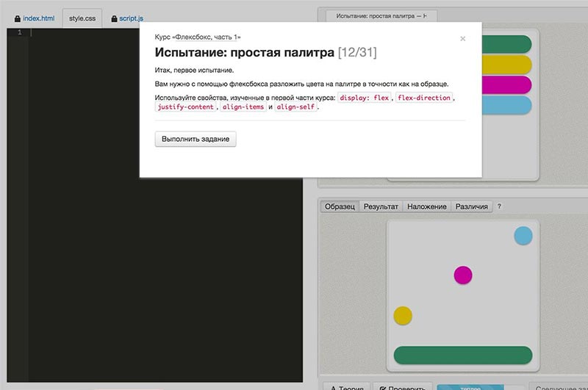
Task: Switch to the Результат tab
Action: (381, 206)
